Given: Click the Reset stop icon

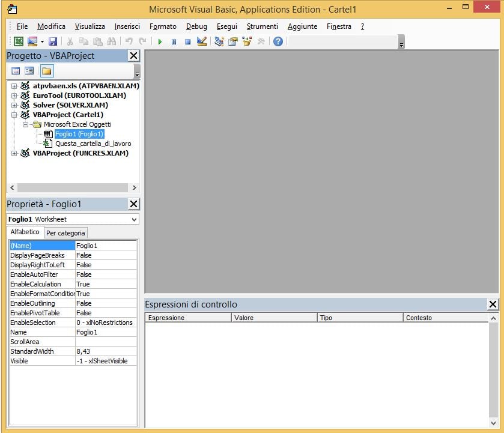Looking at the screenshot, I should (187, 41).
